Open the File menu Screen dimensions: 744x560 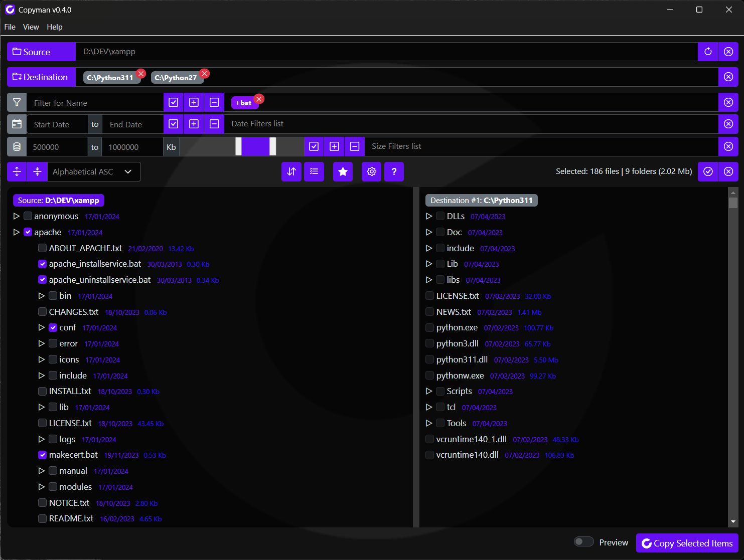click(x=10, y=27)
